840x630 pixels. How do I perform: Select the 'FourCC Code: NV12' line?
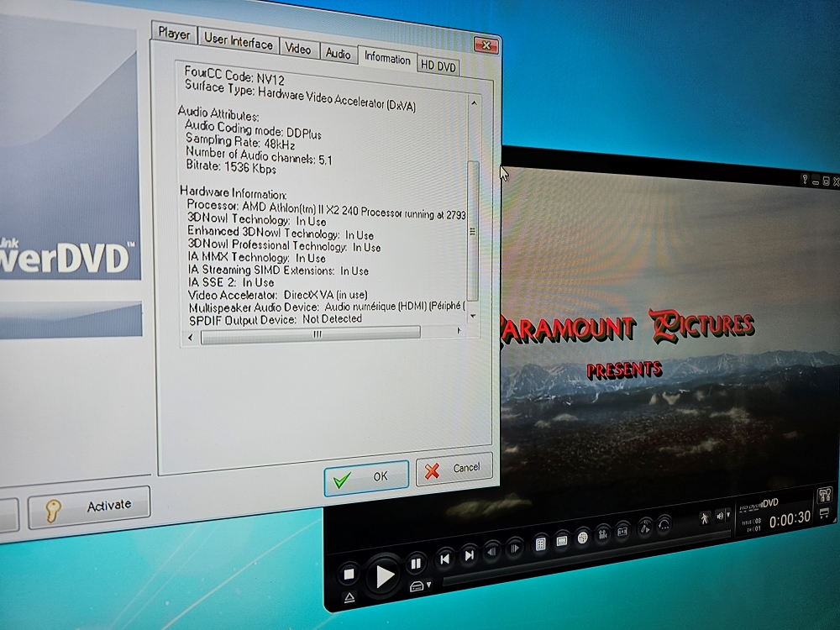point(234,76)
